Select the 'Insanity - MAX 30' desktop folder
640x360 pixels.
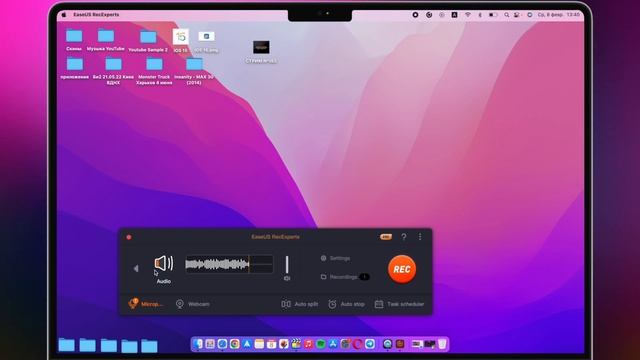point(194,71)
